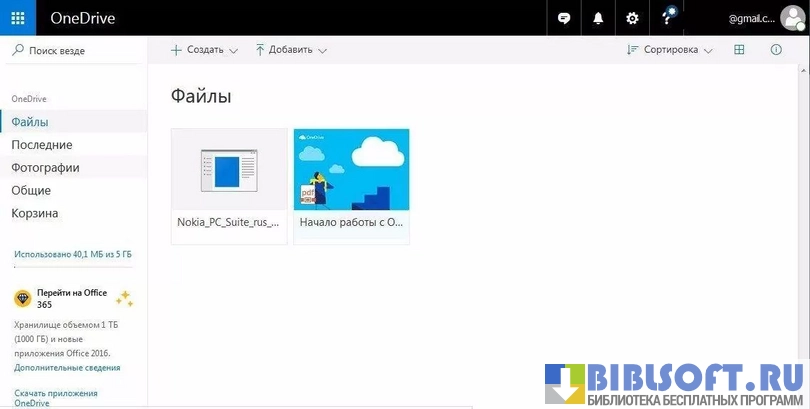Open the settings gear
This screenshot has width=810, height=409.
pyautogui.click(x=632, y=18)
